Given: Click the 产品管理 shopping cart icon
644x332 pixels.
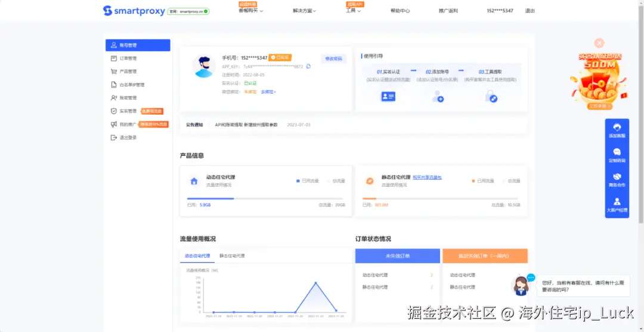Looking at the screenshot, I should coord(114,72).
